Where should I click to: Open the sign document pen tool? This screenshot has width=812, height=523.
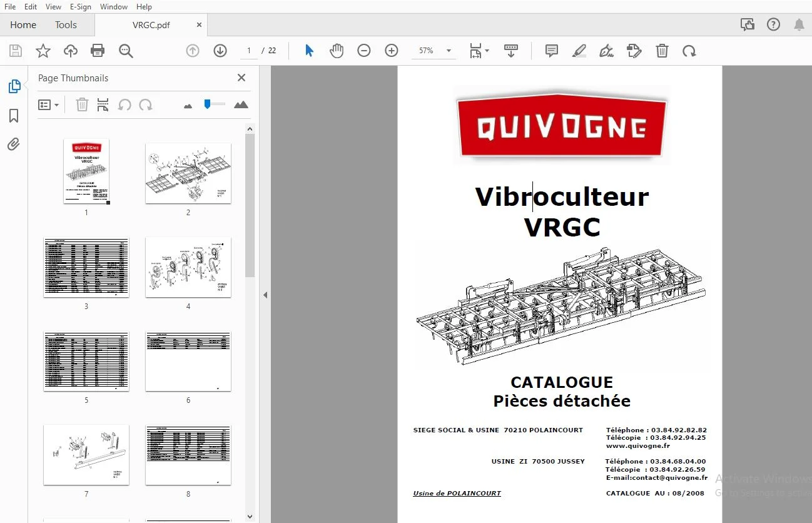(x=606, y=51)
